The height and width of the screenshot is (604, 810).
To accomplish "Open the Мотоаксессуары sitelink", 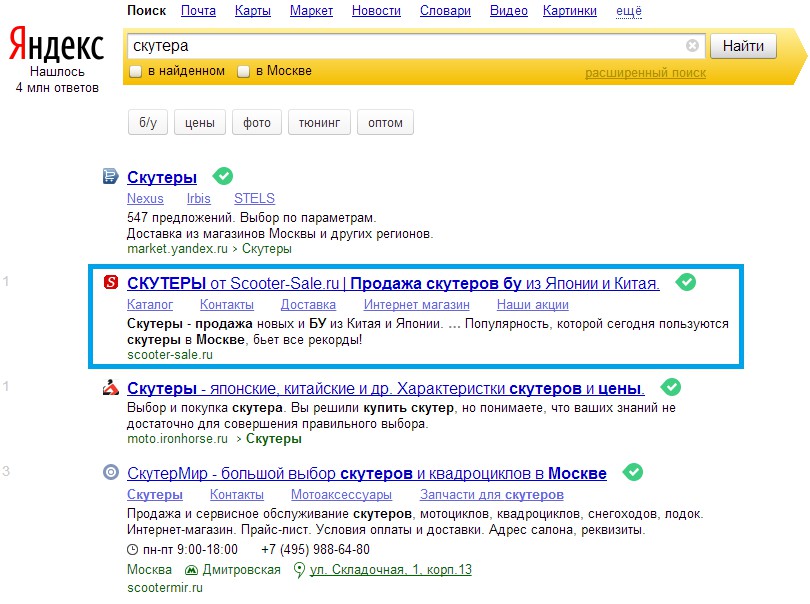I will click(341, 494).
